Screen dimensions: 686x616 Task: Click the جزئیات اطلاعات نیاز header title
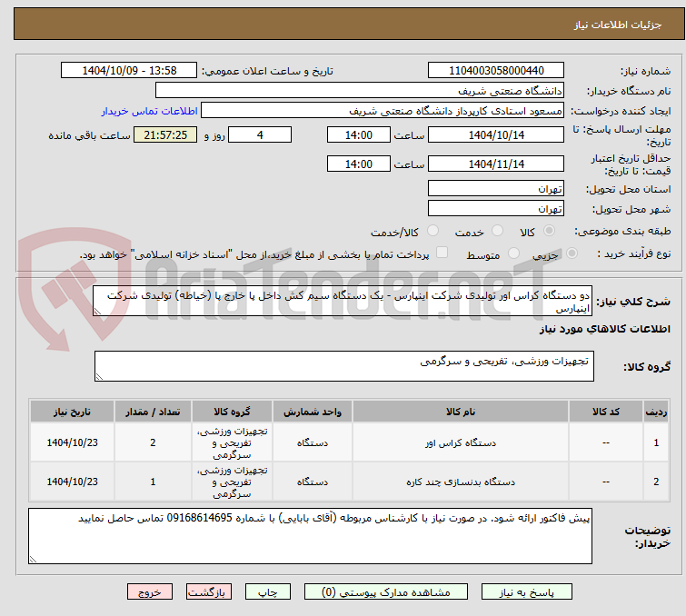(618, 25)
